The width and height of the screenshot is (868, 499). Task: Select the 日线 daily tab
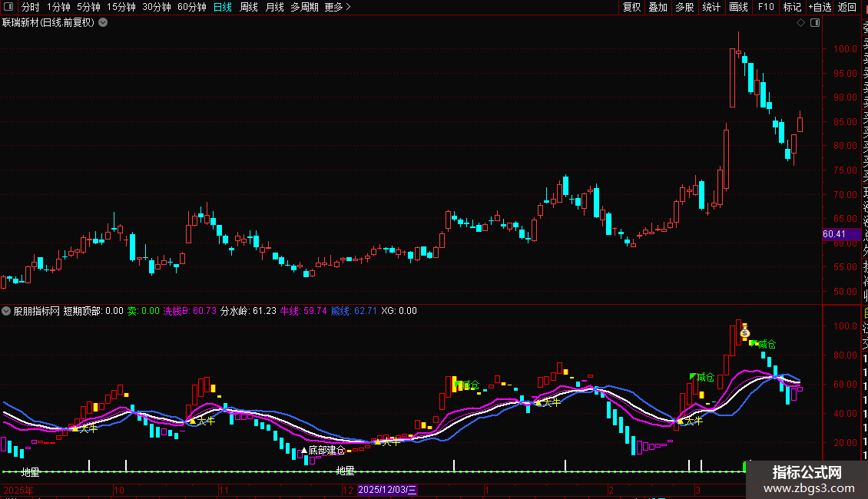(223, 7)
